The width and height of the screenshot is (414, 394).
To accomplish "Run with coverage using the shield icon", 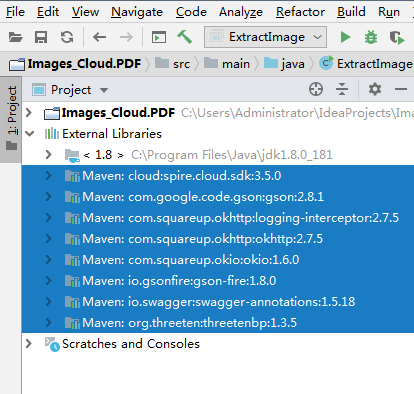I will 397,37.
